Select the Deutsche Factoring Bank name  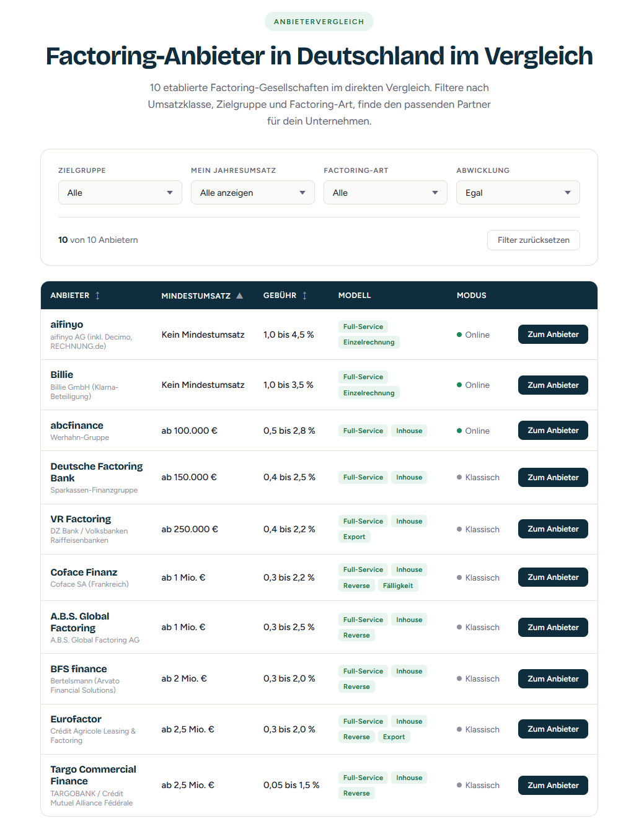click(x=97, y=472)
